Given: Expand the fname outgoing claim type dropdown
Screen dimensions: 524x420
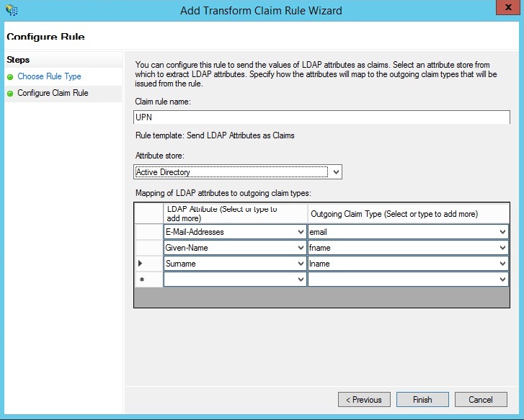Looking at the screenshot, I should pyautogui.click(x=502, y=248).
